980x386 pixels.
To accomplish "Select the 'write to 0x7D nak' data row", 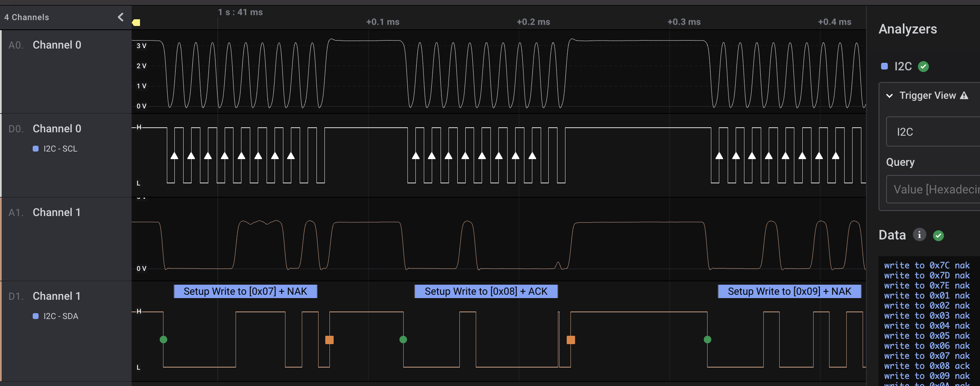I will (927, 275).
